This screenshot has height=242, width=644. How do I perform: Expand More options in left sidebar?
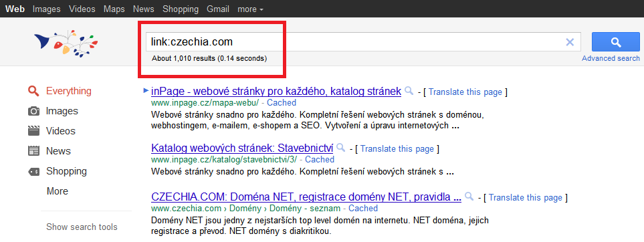pos(58,191)
